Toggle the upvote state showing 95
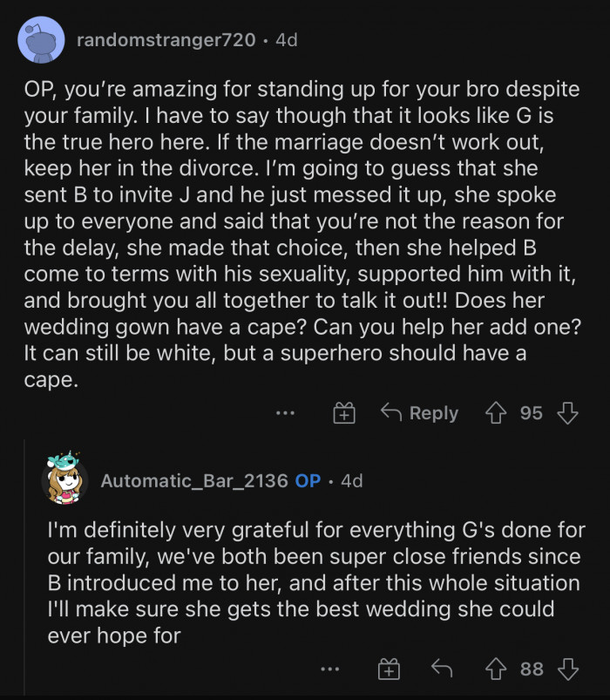Viewport: 610px width, 700px height. click(497, 413)
